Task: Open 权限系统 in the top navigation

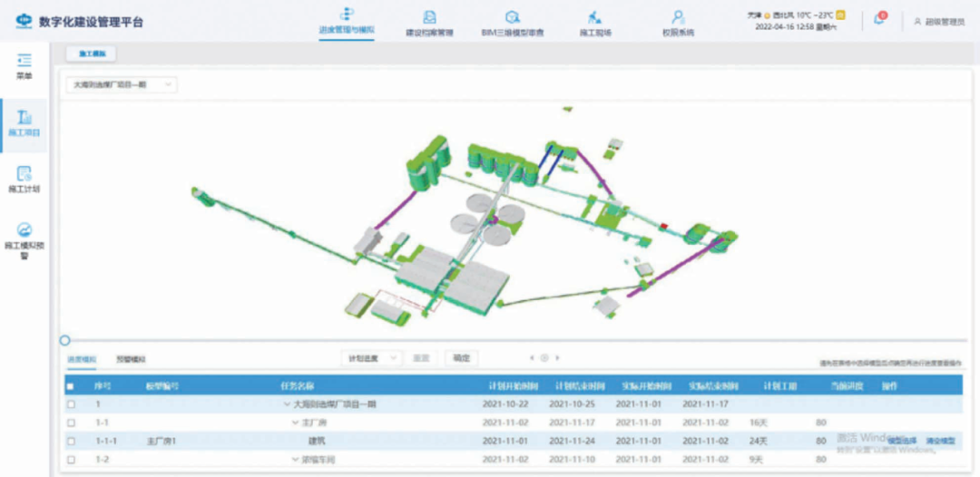Action: [678, 24]
